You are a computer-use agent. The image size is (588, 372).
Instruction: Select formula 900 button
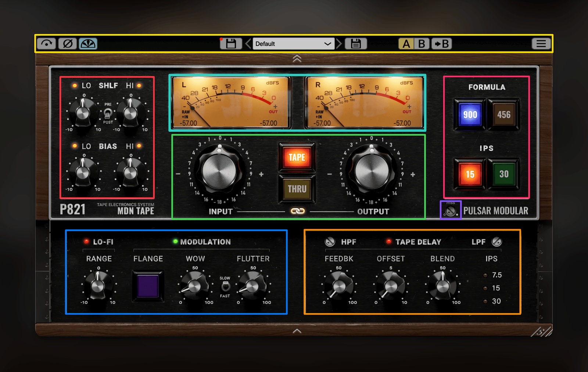[x=470, y=115]
